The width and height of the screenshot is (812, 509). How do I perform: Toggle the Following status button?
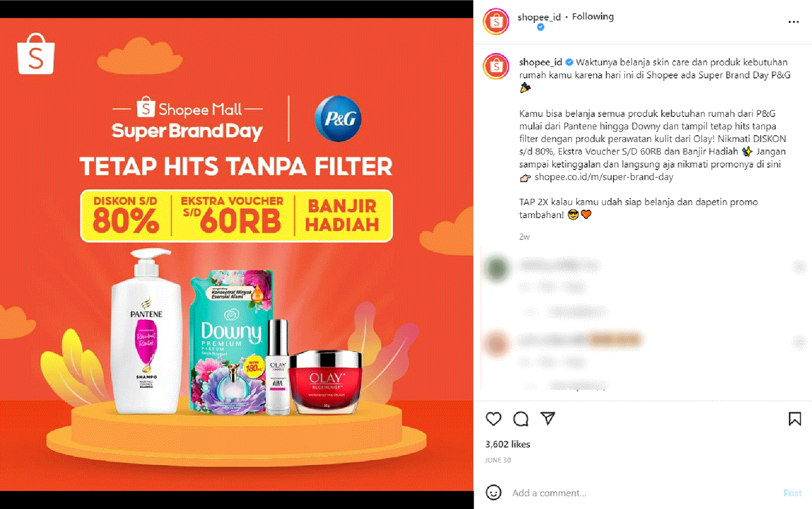pos(593,16)
